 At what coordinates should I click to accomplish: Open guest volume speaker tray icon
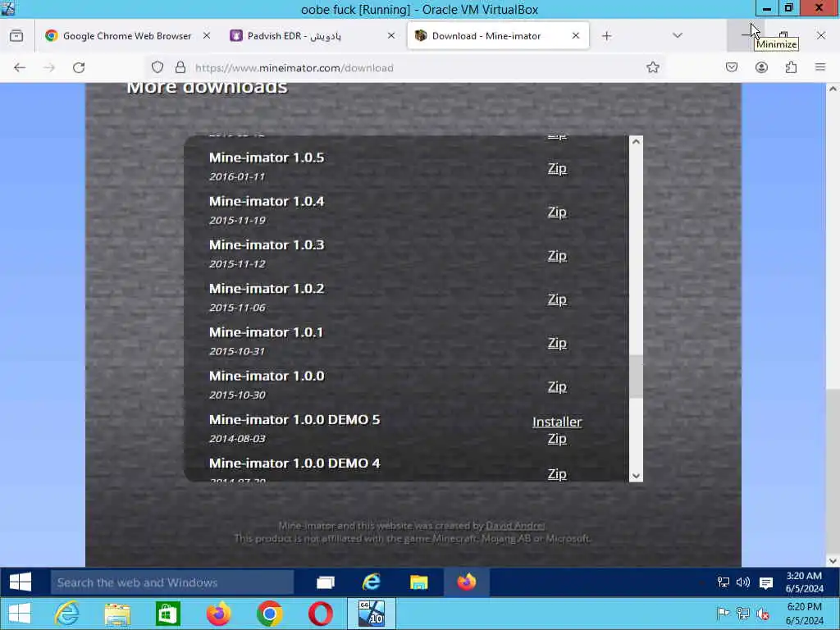pyautogui.click(x=743, y=582)
